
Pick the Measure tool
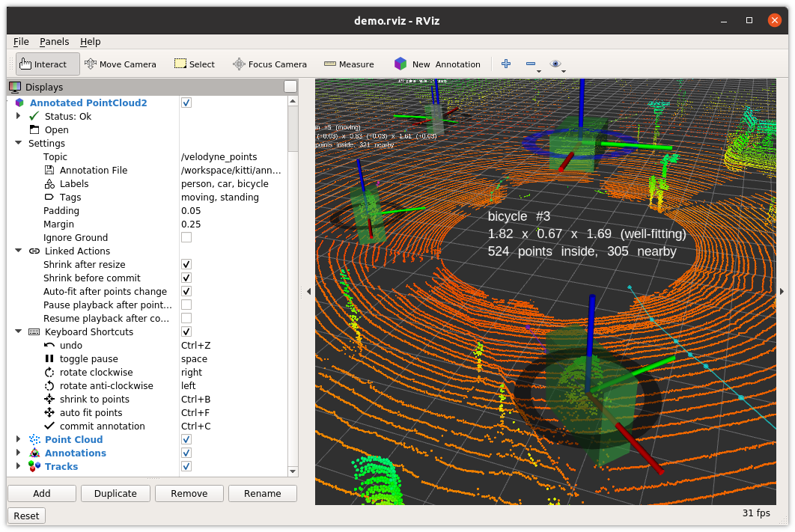(x=350, y=64)
